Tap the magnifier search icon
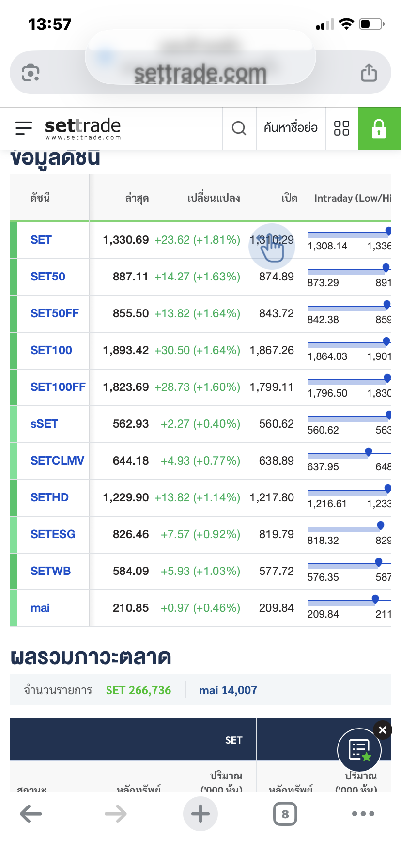401x868 pixels. (x=239, y=128)
